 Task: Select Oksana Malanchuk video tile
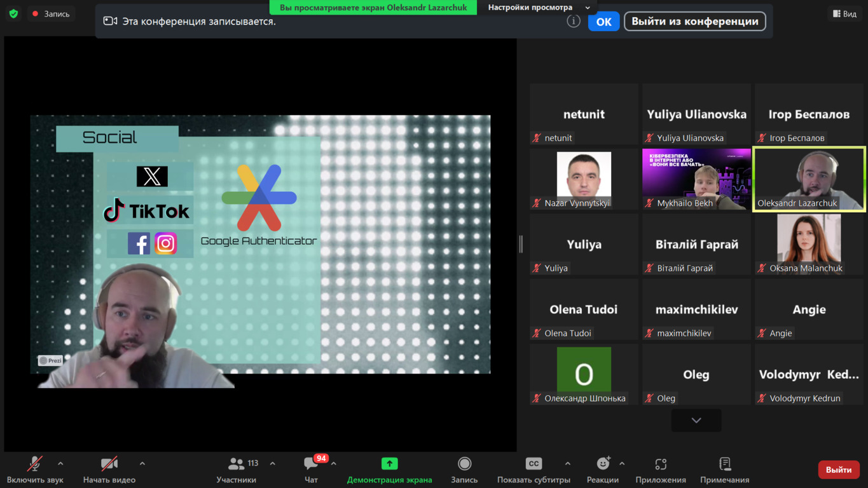coord(809,244)
